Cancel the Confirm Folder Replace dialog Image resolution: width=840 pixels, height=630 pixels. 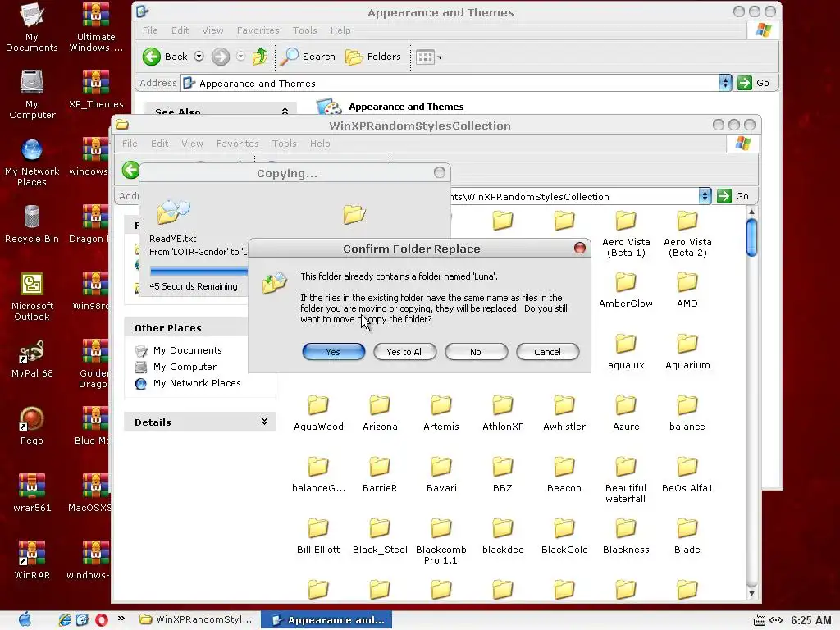[x=547, y=352]
